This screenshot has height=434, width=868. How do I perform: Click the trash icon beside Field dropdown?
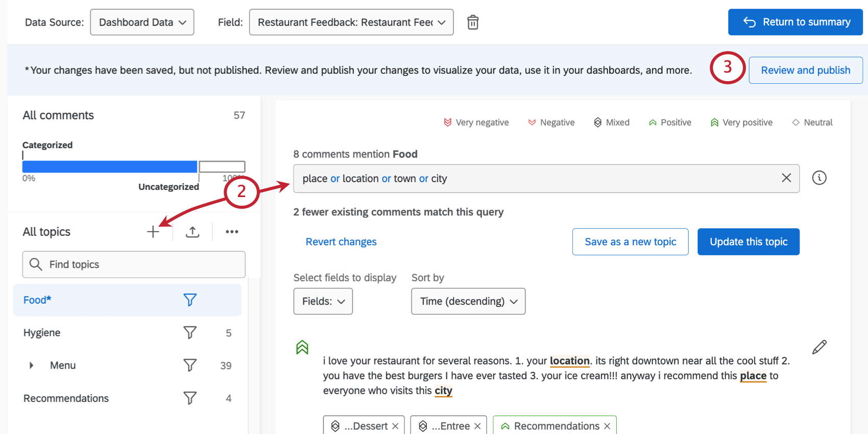[473, 22]
